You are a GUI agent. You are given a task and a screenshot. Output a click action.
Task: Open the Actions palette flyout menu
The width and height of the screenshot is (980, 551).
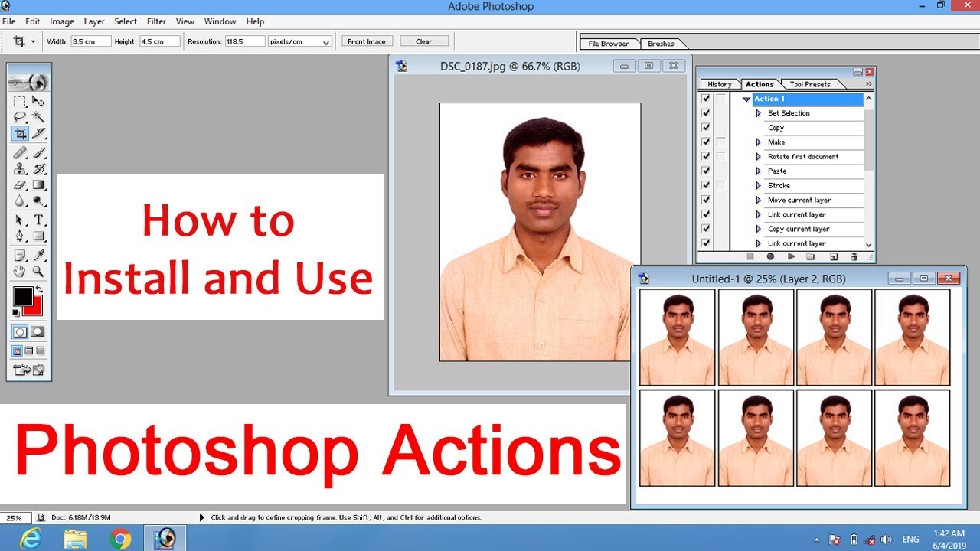click(x=868, y=84)
